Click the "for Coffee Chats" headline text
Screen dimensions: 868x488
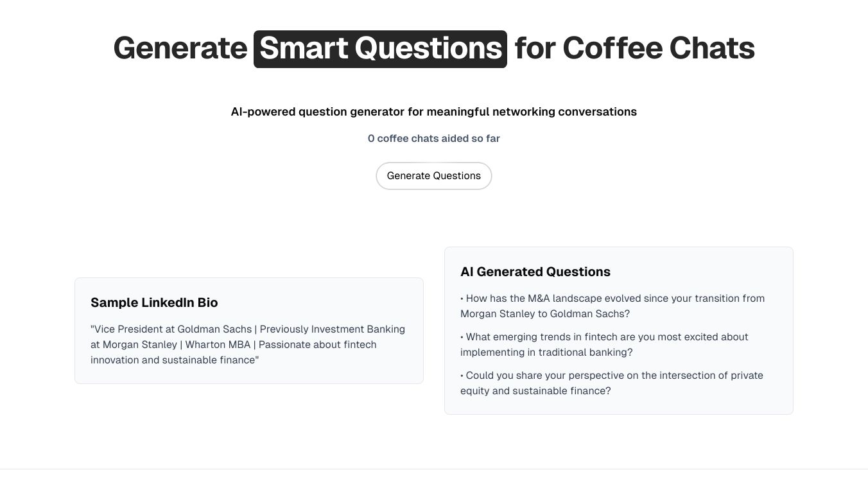(x=634, y=49)
